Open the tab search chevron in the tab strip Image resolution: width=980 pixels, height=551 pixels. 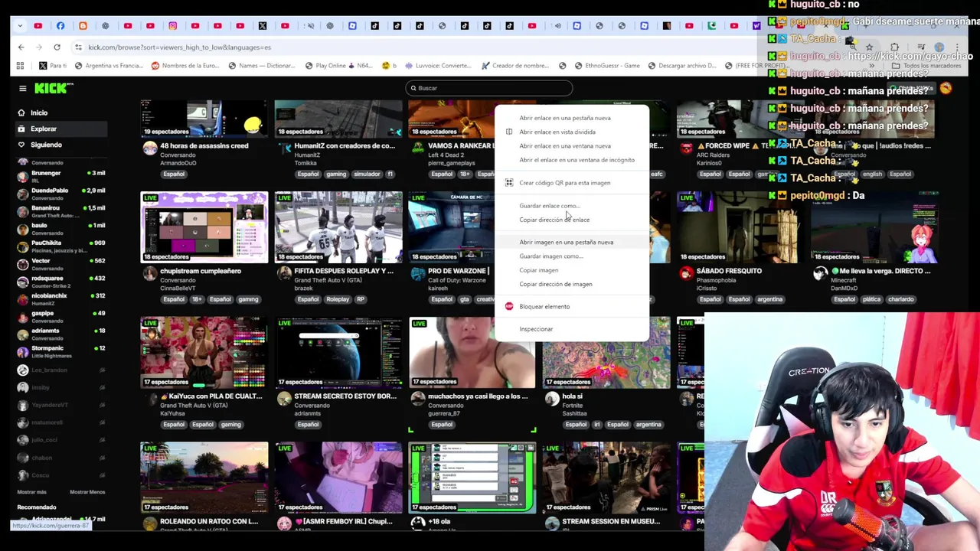19,26
